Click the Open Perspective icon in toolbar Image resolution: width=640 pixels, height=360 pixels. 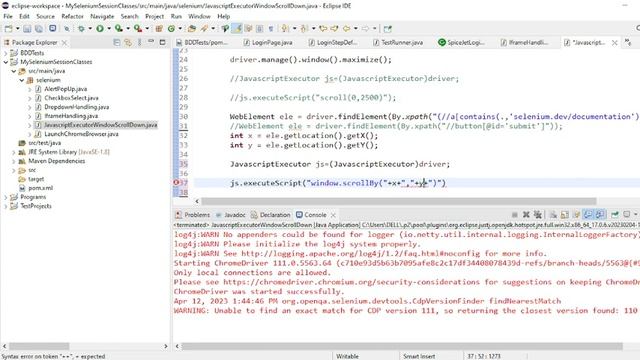tap(388, 29)
